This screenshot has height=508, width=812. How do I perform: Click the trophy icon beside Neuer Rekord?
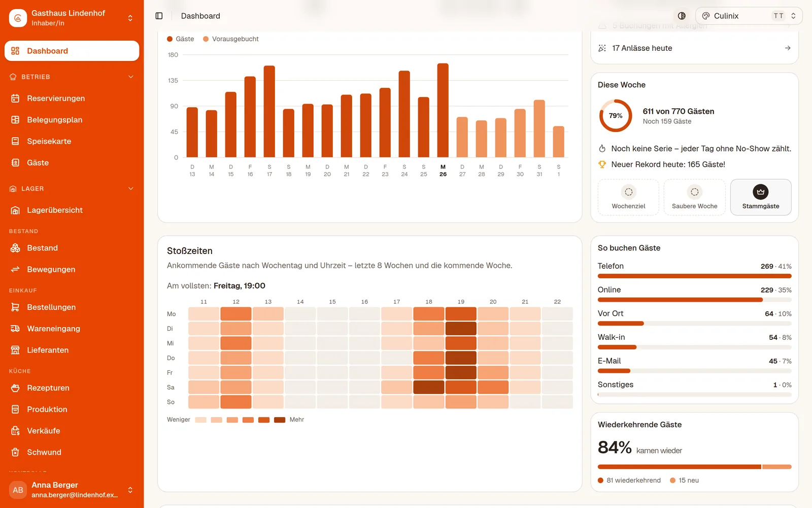point(602,165)
